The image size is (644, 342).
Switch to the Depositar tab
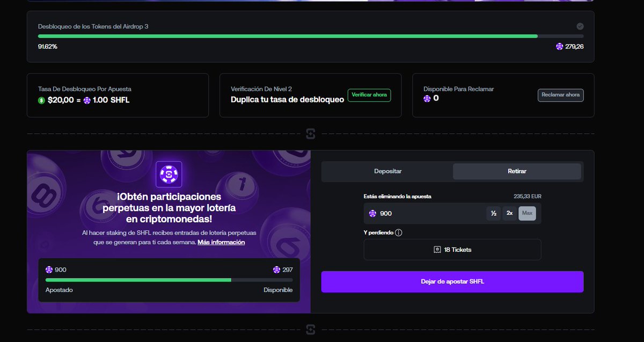pyautogui.click(x=387, y=171)
